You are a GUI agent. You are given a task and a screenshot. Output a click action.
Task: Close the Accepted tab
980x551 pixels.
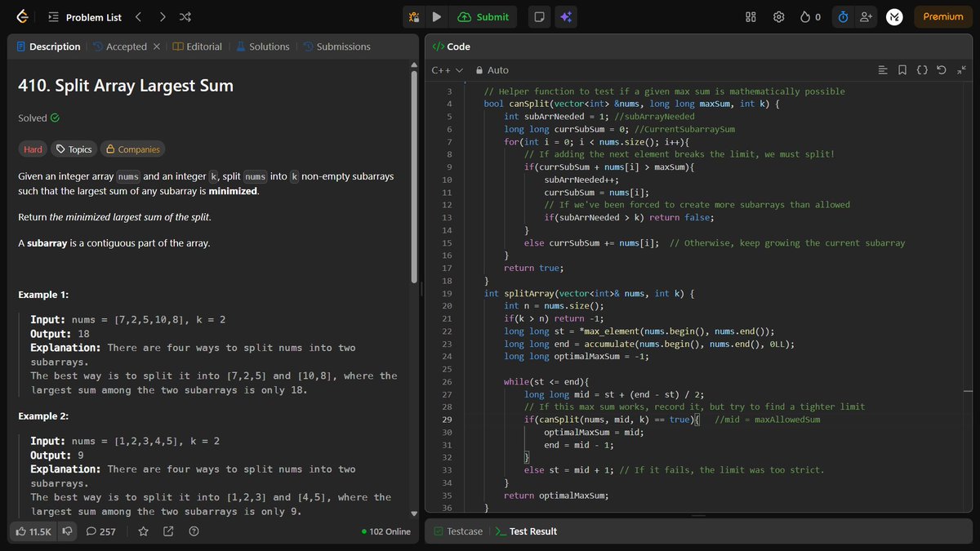point(157,47)
